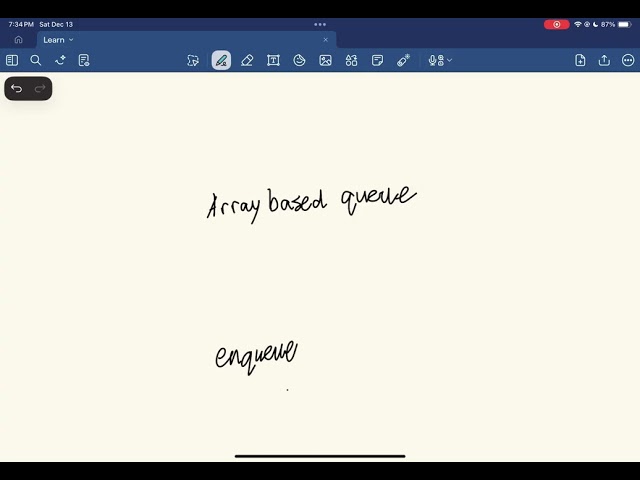The height and width of the screenshot is (480, 640).
Task: Undo the last stroke
Action: pyautogui.click(x=16, y=89)
